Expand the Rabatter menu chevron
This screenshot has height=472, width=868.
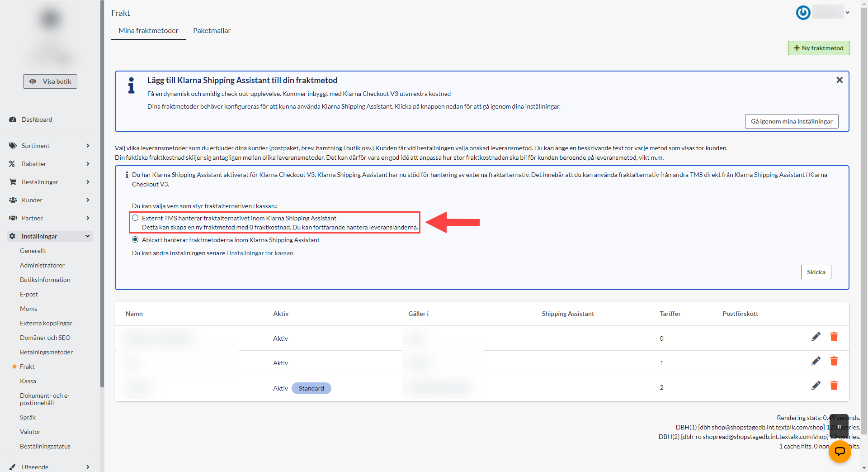tap(88, 164)
